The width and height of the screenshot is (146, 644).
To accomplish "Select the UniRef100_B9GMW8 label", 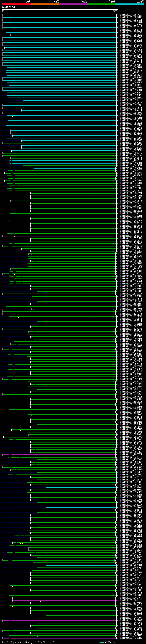I will click(x=131, y=78).
